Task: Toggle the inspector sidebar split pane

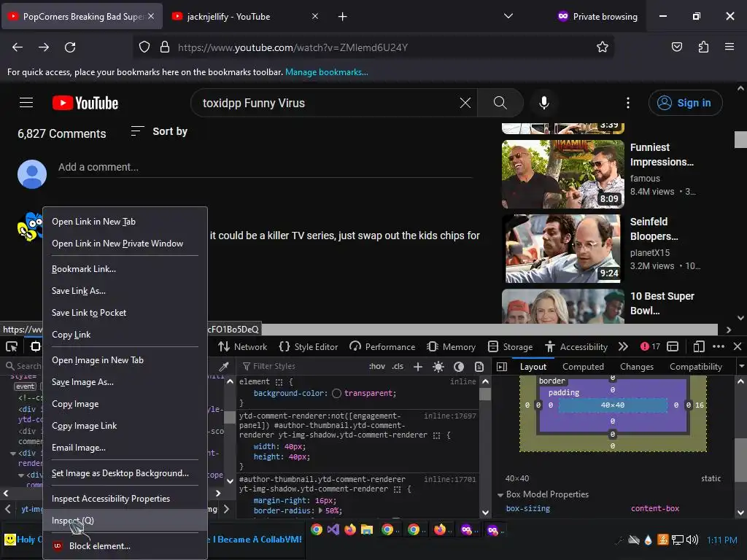Action: coord(502,366)
